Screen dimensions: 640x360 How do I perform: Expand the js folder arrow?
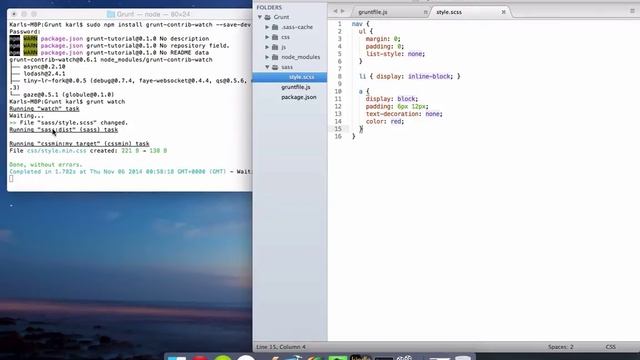(267, 47)
